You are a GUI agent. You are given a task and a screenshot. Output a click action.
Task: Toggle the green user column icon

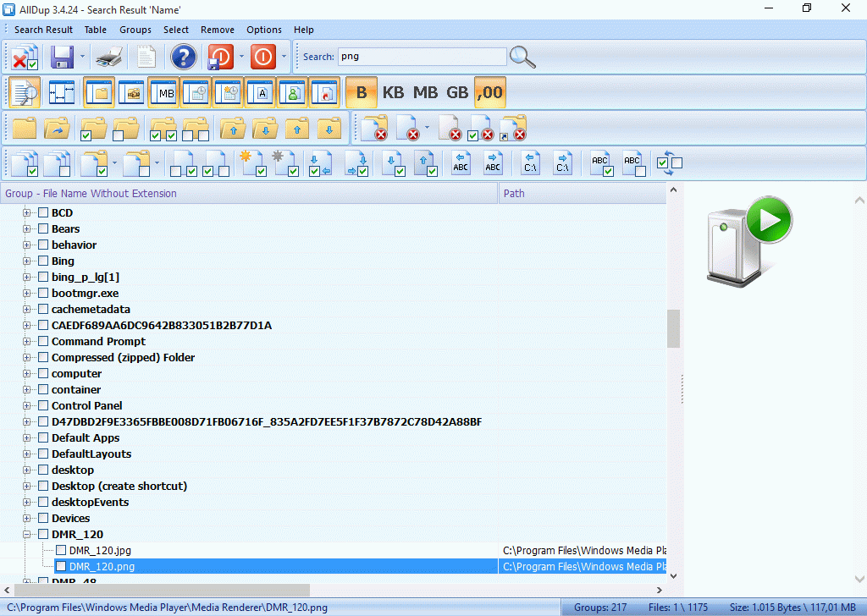coord(292,92)
